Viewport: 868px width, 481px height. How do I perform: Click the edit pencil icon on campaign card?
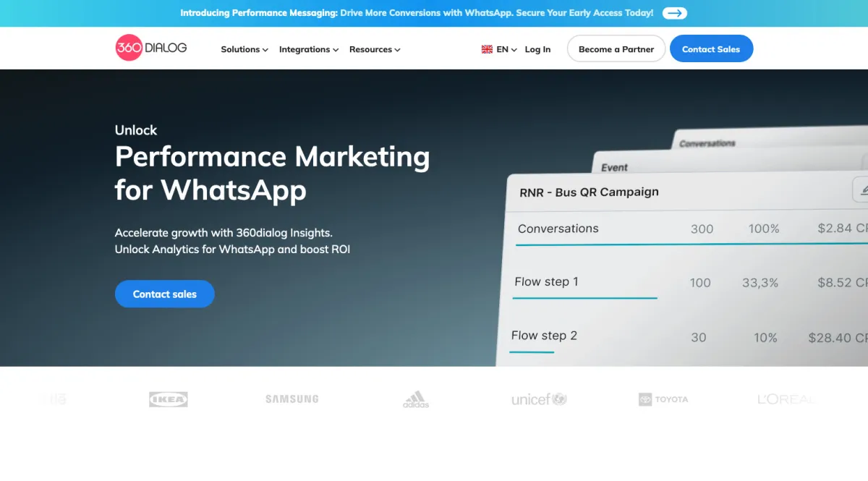862,190
